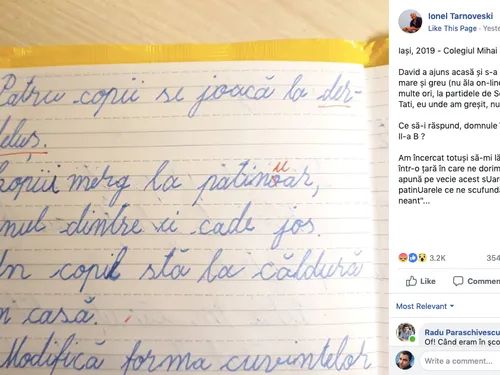Image resolution: width=500 pixels, height=375 pixels.
Task: Open the Ionel Tarnoveski page name link
Action: 461,16
